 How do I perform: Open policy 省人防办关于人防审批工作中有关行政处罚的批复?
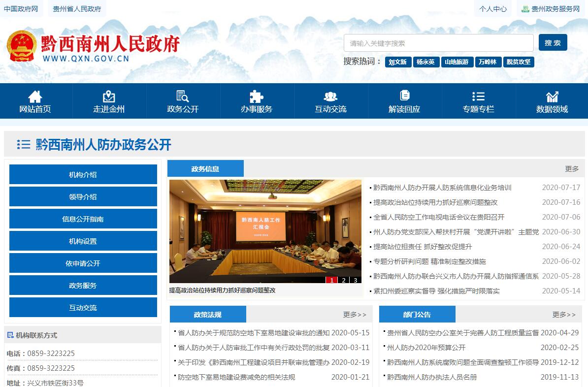pos(254,348)
